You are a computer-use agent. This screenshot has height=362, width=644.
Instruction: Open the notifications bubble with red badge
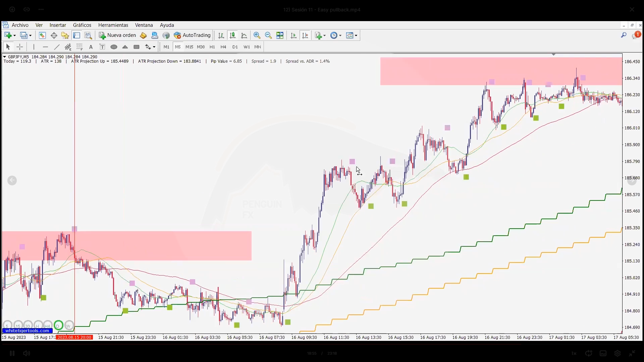click(636, 35)
